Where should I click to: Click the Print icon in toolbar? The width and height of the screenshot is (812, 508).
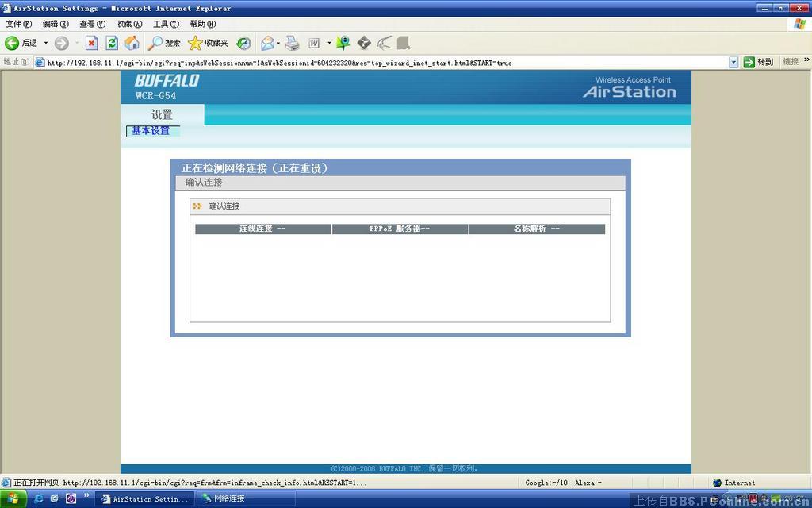(x=293, y=43)
